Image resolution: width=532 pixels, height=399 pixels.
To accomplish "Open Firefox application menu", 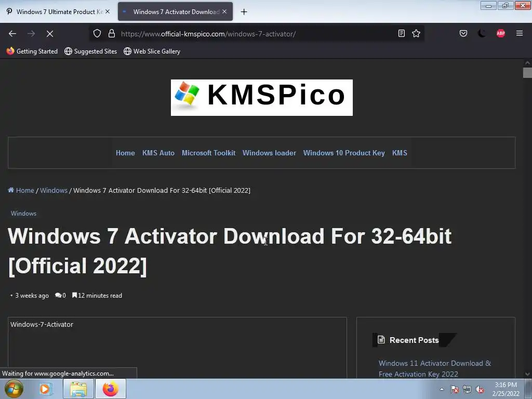I will 519,33.
